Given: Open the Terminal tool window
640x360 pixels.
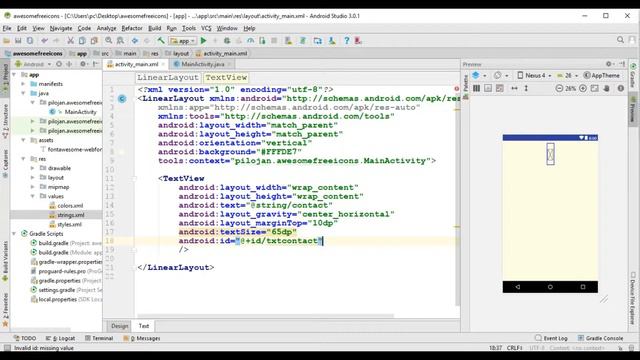Looking at the screenshot, I should tap(99, 338).
